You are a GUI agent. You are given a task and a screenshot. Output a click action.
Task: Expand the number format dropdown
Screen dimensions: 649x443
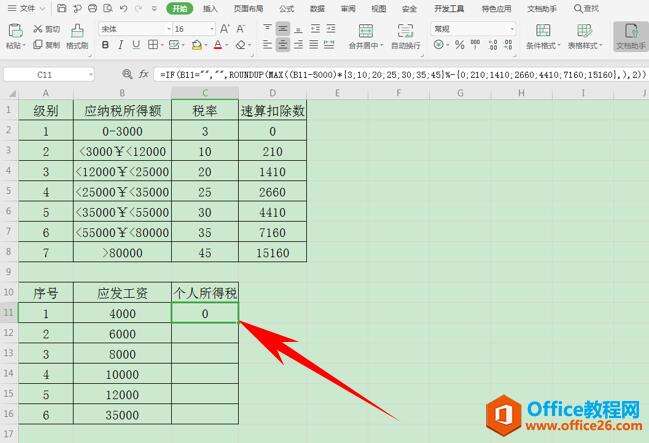click(x=512, y=29)
